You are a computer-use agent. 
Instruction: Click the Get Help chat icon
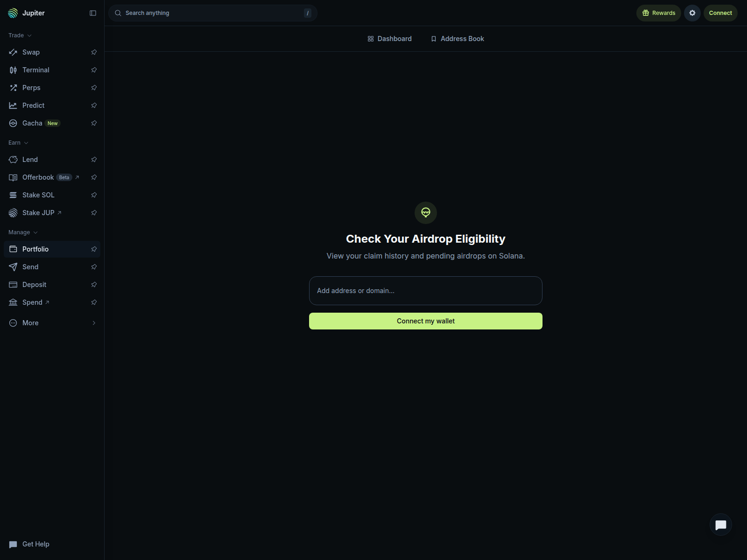point(13,544)
